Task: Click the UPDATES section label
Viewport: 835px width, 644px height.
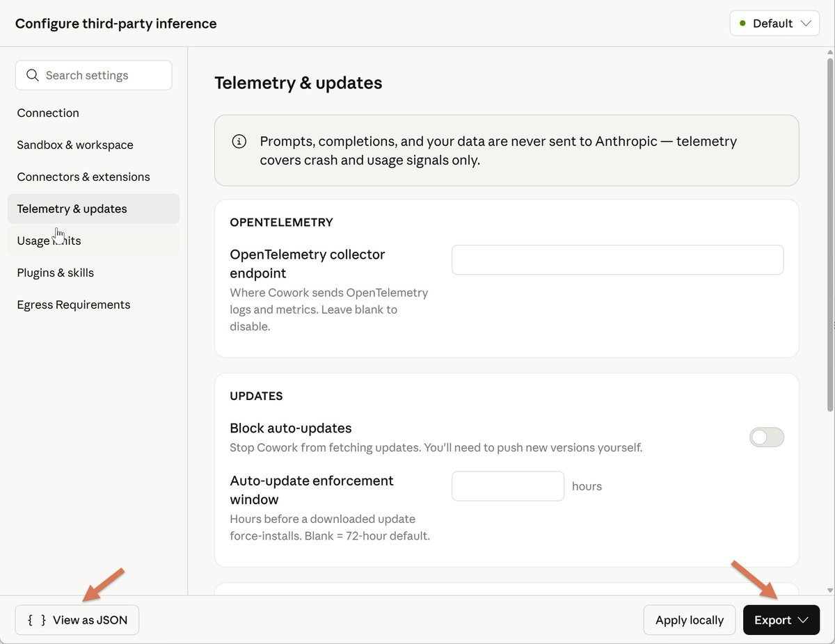Action: pos(257,396)
